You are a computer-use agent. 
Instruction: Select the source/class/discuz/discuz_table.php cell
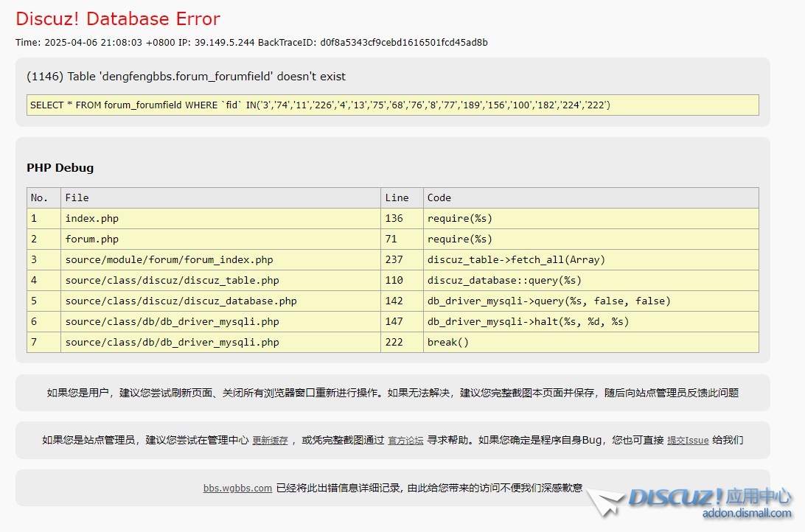(x=220, y=280)
